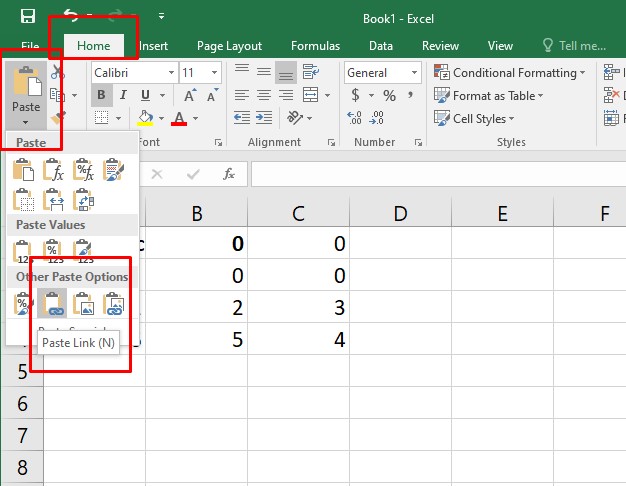The height and width of the screenshot is (486, 626).
Task: Click the Paste as Picture icon
Action: point(83,304)
